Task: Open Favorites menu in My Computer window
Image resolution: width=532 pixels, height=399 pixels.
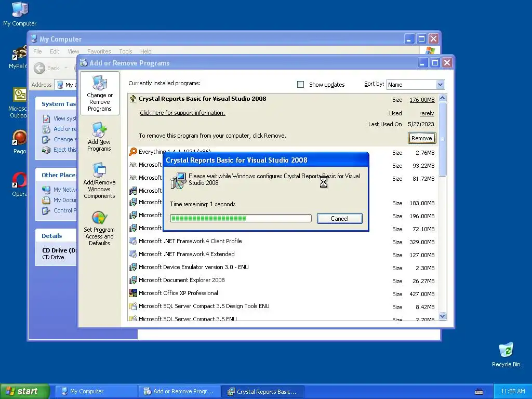Action: [99, 51]
